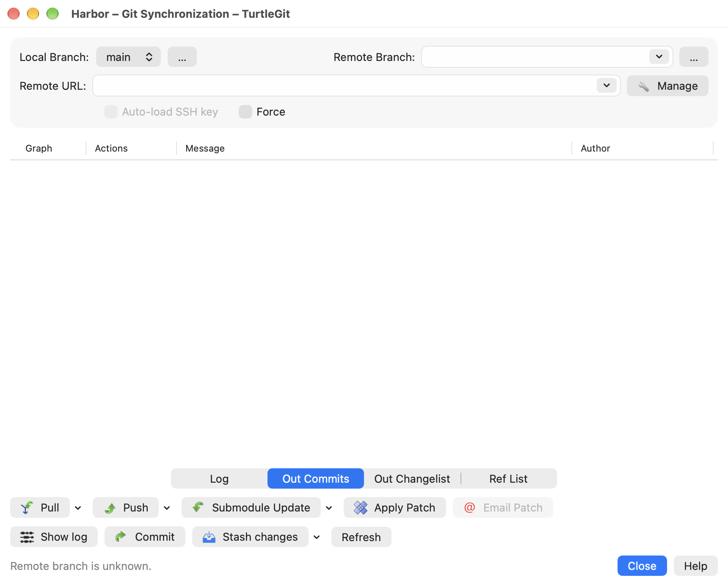This screenshot has width=728, height=586.
Task: Select the Out Commits tab
Action: (x=316, y=478)
